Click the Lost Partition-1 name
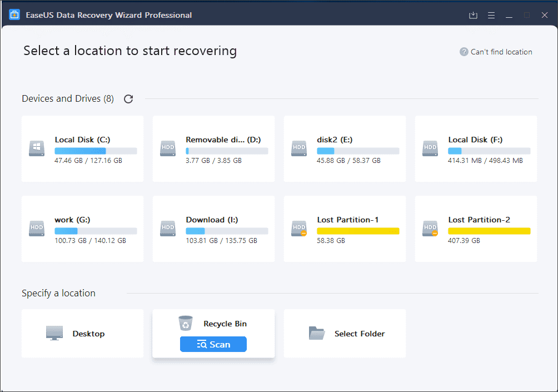Image resolution: width=558 pixels, height=392 pixels. (348, 220)
